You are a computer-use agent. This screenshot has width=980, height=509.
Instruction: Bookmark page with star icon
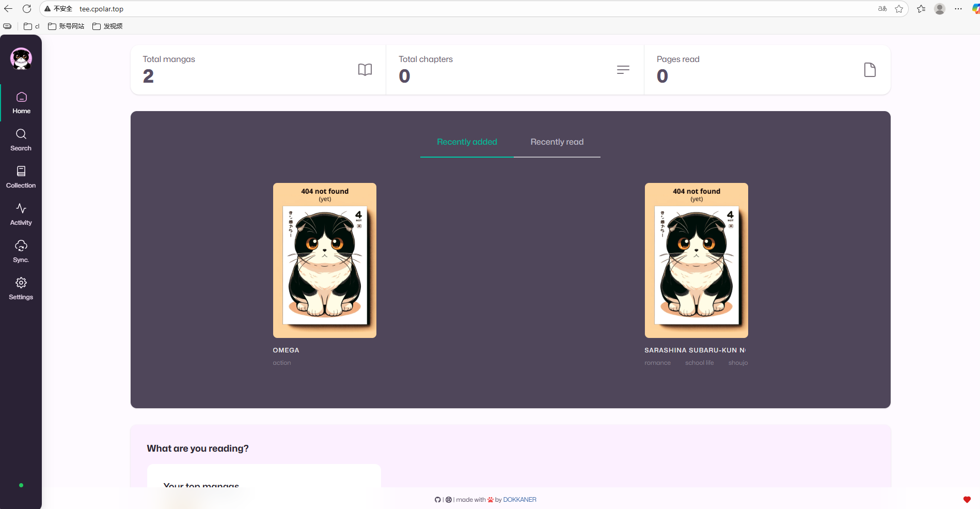[899, 9]
